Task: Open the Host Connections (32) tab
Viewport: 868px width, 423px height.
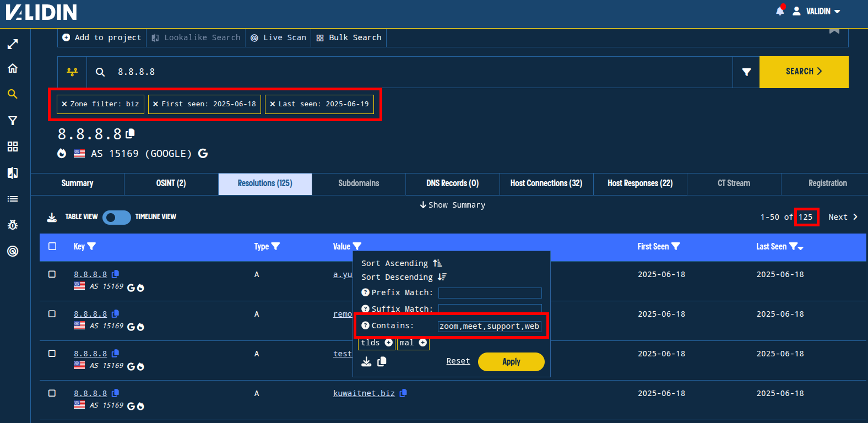Action: (546, 183)
